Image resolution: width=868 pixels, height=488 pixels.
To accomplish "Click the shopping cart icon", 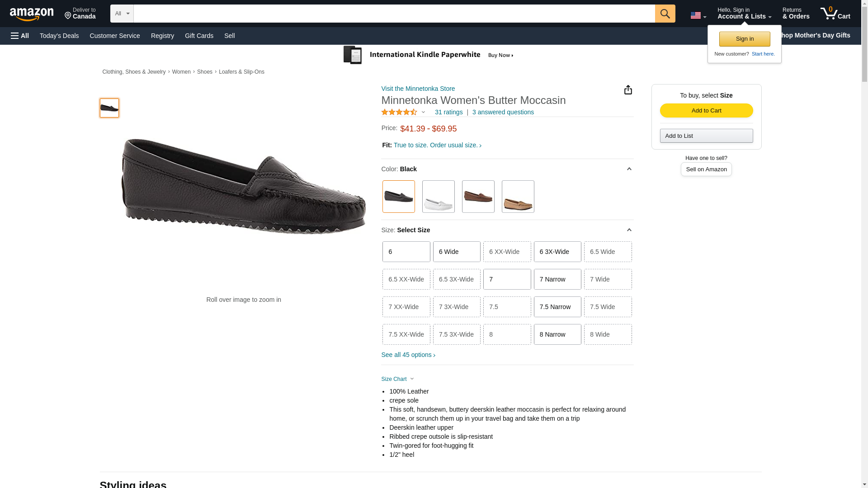I will [x=835, y=14].
